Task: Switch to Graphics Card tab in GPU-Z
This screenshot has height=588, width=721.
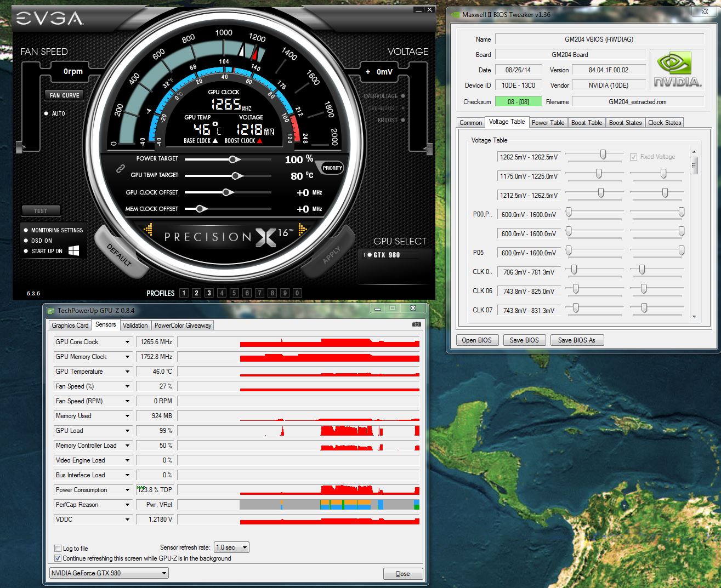Action: click(70, 326)
